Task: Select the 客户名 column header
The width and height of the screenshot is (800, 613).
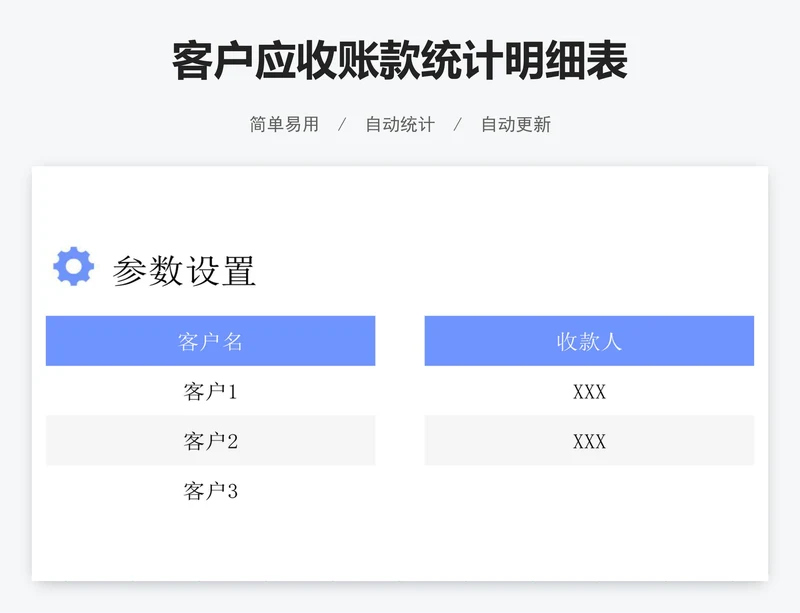Action: pyautogui.click(x=210, y=341)
